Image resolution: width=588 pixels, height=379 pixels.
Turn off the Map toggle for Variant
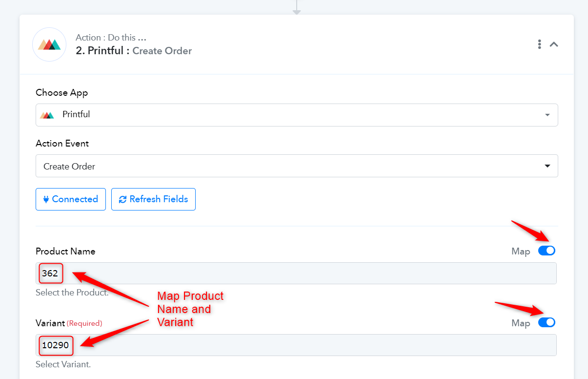(547, 323)
